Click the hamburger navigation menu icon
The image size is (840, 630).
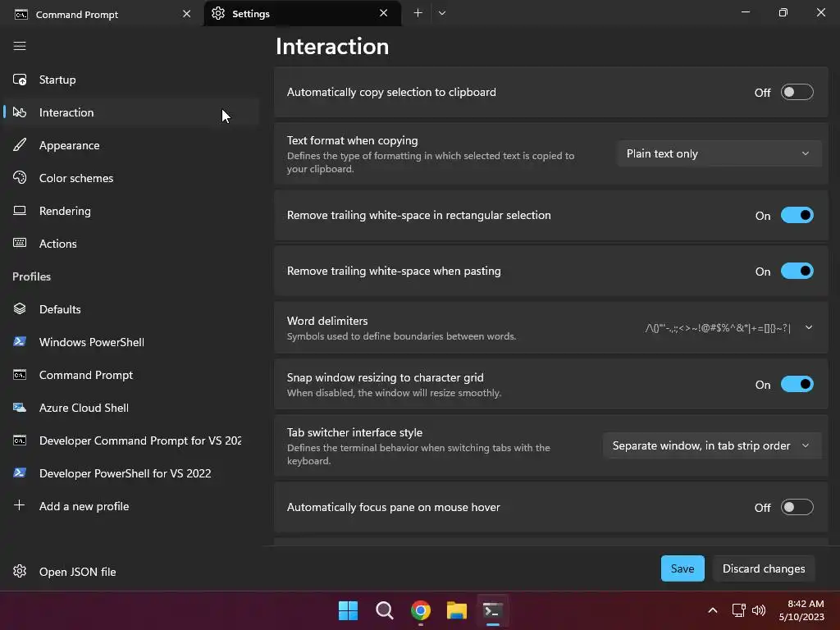pyautogui.click(x=20, y=46)
